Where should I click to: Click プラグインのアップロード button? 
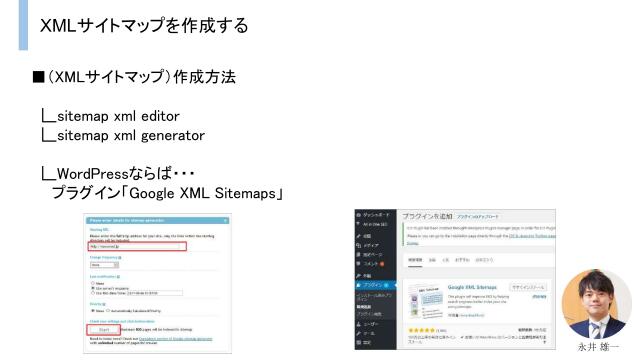[478, 216]
